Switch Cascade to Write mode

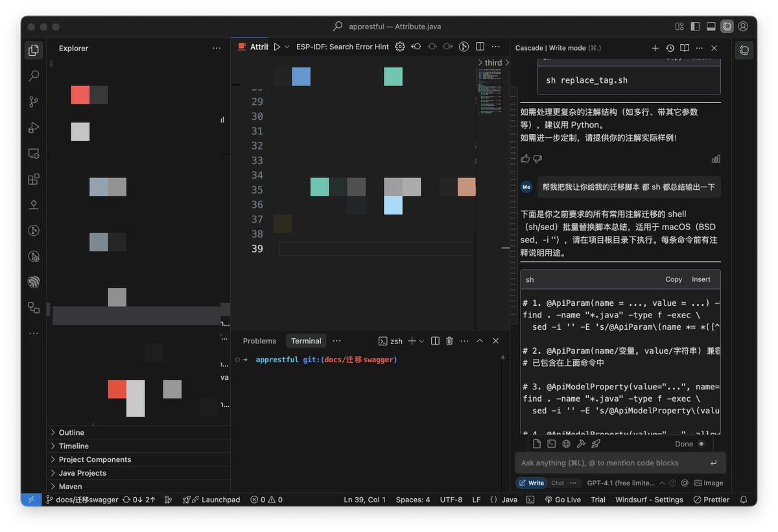(532, 483)
